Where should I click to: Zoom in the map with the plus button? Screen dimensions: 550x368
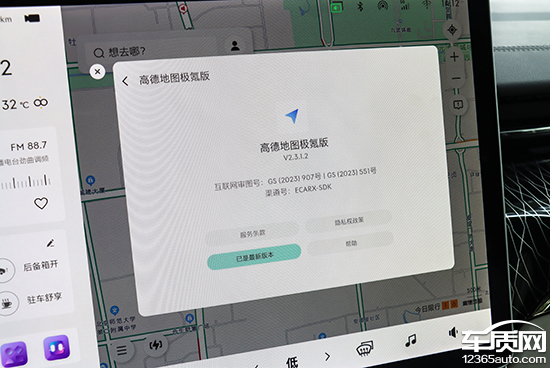455,57
